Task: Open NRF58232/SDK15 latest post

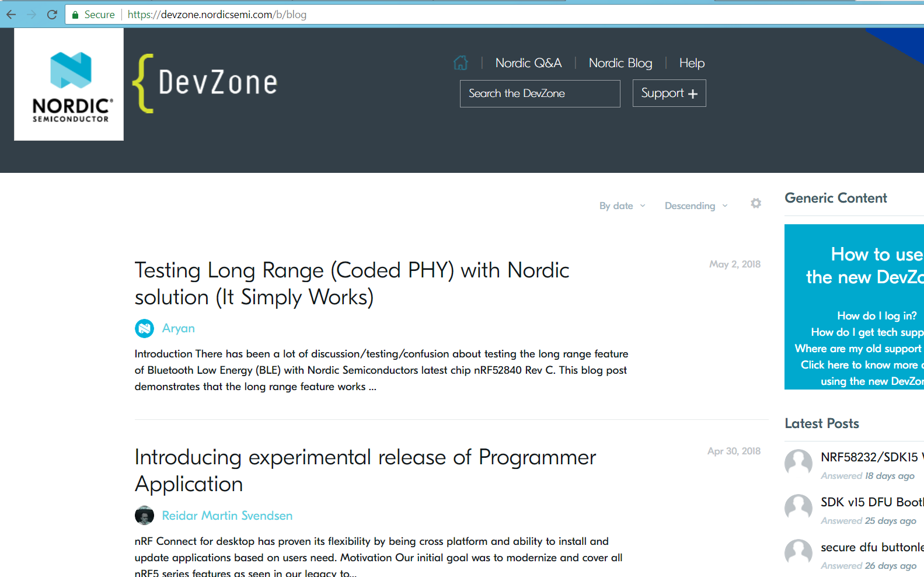Action: coord(872,457)
